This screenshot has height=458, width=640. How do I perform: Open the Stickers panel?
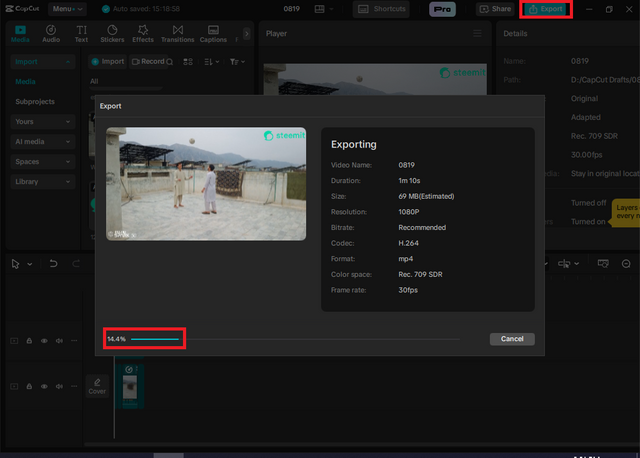(112, 33)
